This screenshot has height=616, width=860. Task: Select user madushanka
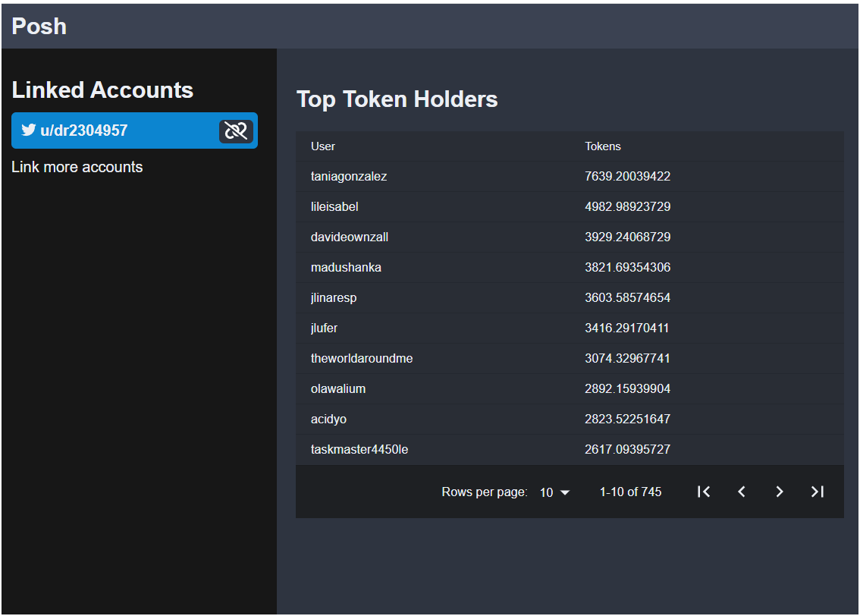[346, 267]
